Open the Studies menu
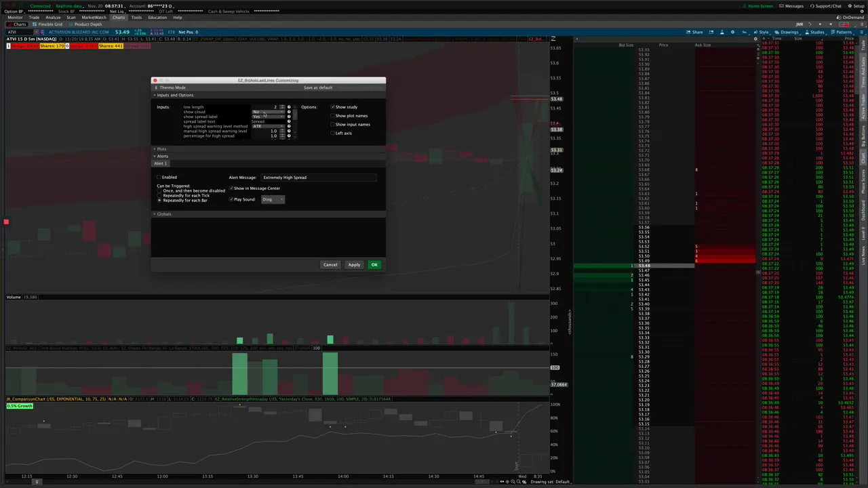Screen dimensions: 868x488 pos(814,32)
